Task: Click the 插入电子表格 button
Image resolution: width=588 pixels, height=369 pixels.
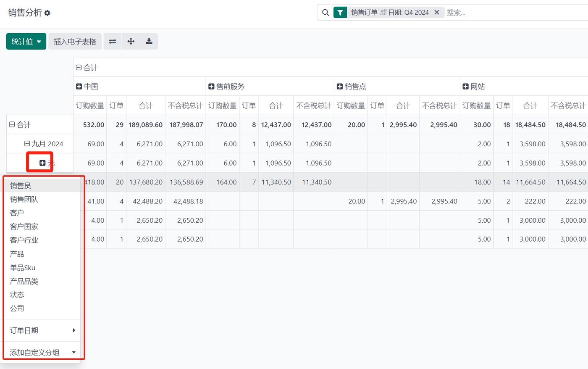Action: [75, 42]
